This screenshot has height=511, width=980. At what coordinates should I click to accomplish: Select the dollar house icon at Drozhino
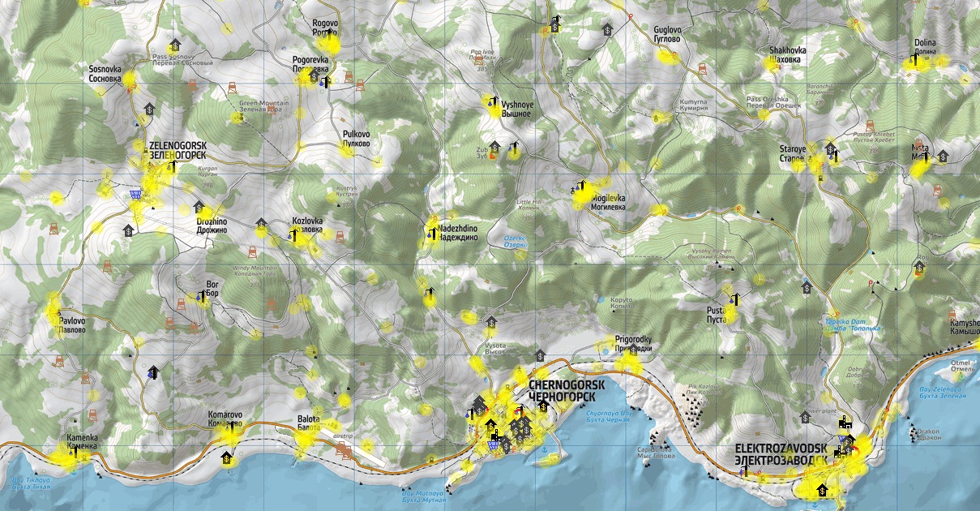199,207
